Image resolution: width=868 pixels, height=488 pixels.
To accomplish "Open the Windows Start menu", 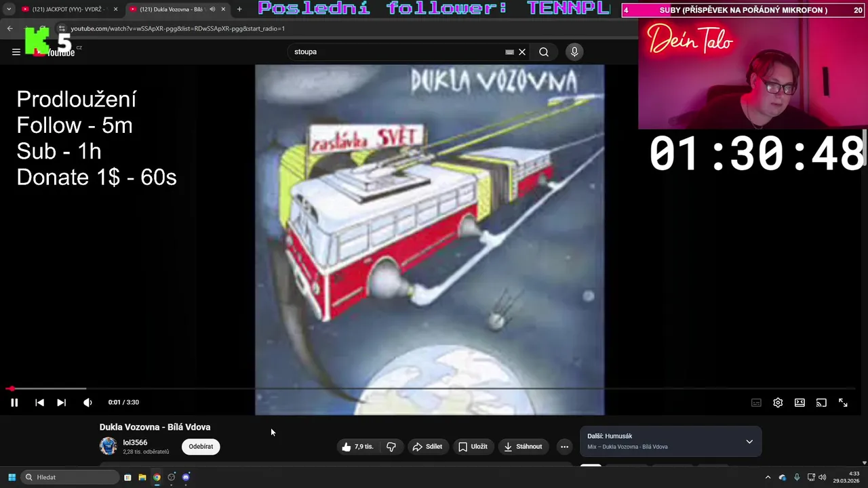I will pyautogui.click(x=12, y=477).
